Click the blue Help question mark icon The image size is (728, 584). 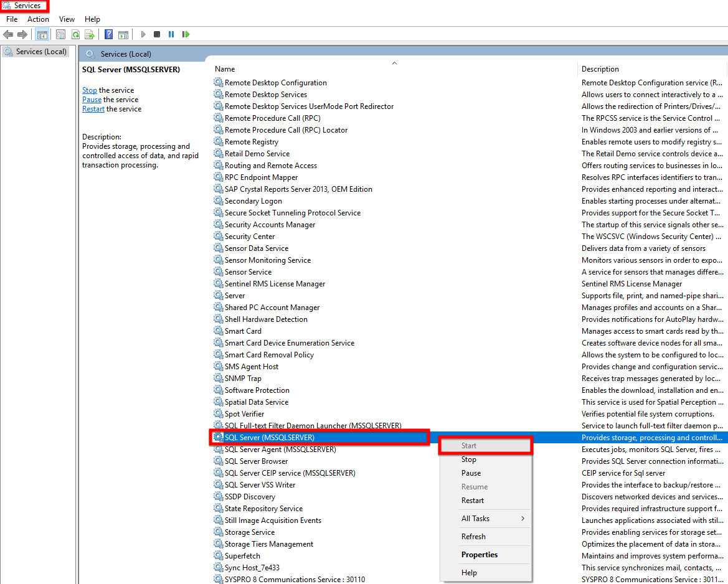tap(109, 34)
